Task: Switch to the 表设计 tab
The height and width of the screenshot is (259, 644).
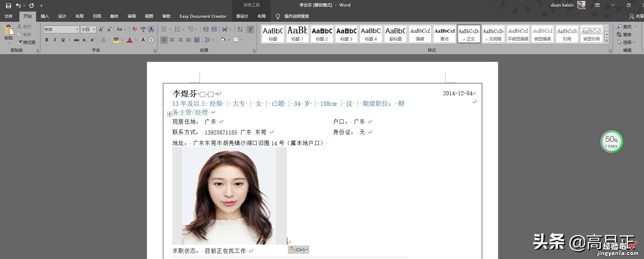Action: pos(242,16)
